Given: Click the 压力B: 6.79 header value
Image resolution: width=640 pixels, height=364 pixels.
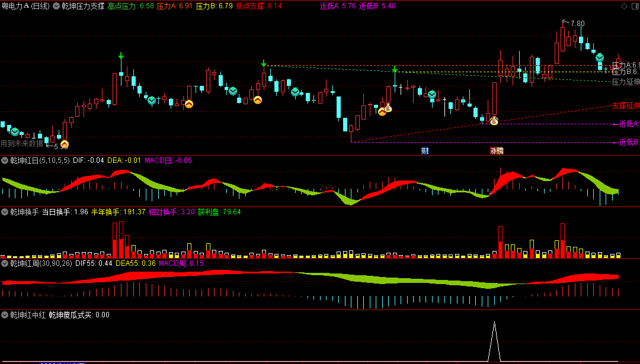Looking at the screenshot, I should [215, 6].
